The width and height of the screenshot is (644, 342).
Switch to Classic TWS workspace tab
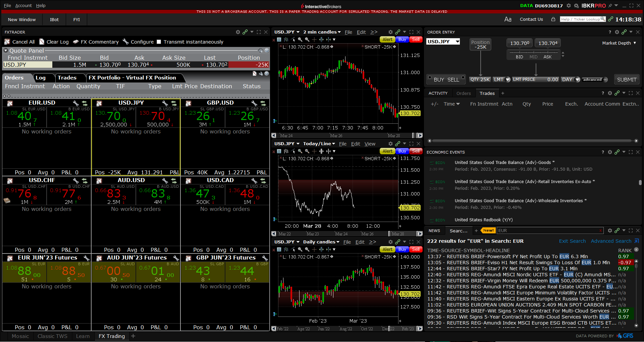52,336
